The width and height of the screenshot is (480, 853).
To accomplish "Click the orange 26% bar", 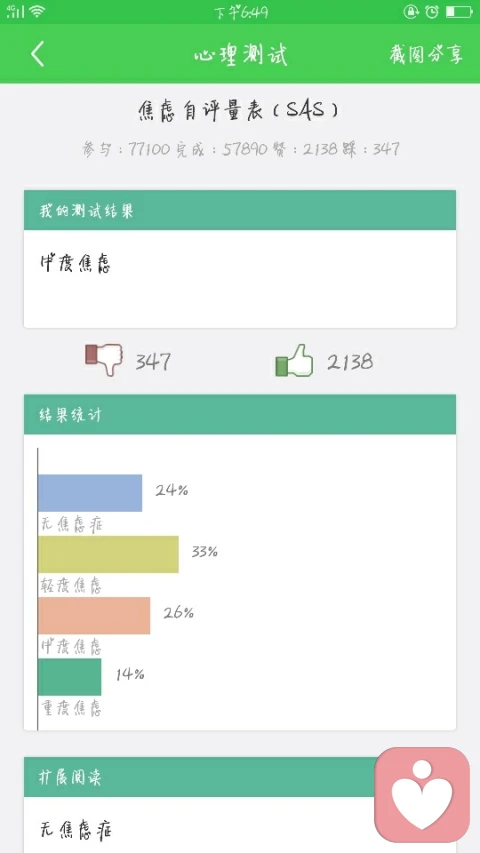I will pyautogui.click(x=94, y=616).
